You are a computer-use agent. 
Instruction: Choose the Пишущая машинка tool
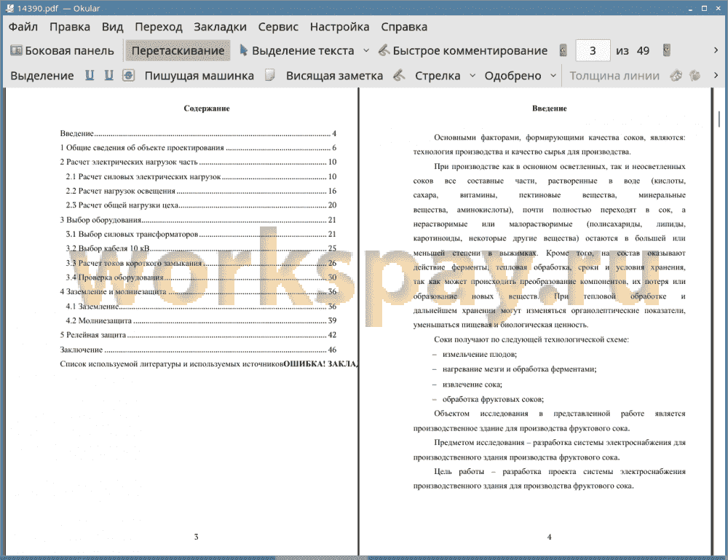pos(199,76)
